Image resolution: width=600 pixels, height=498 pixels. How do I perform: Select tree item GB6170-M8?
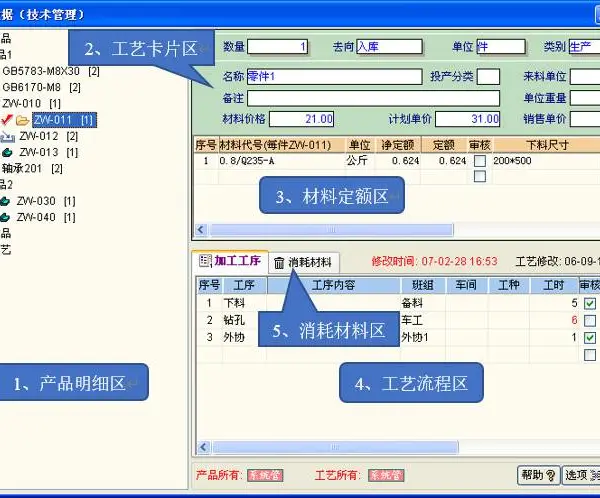pos(41,87)
